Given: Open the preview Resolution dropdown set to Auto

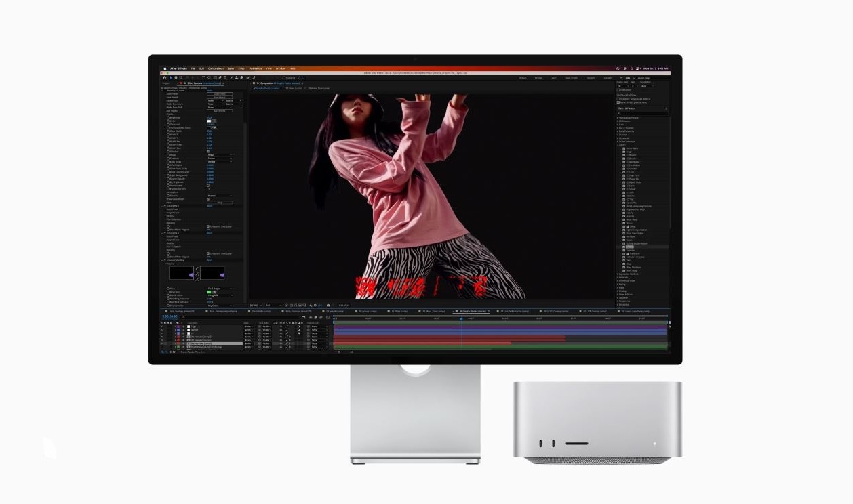Looking at the screenshot, I should pos(648,86).
